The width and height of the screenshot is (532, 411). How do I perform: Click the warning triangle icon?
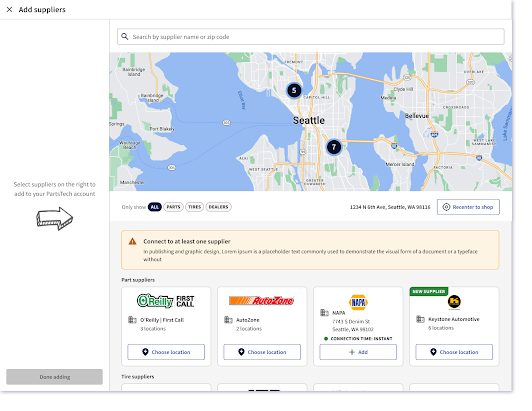[x=132, y=241]
